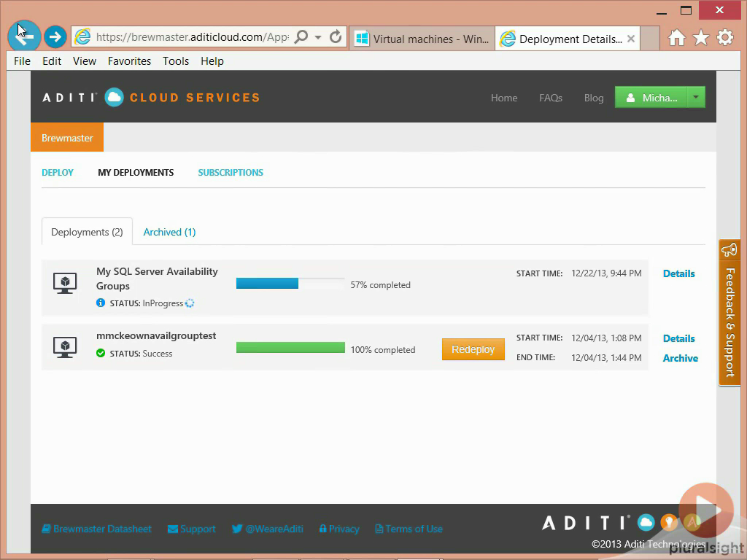Click the user avatar icon on Micha button
747x560 pixels.
(630, 98)
